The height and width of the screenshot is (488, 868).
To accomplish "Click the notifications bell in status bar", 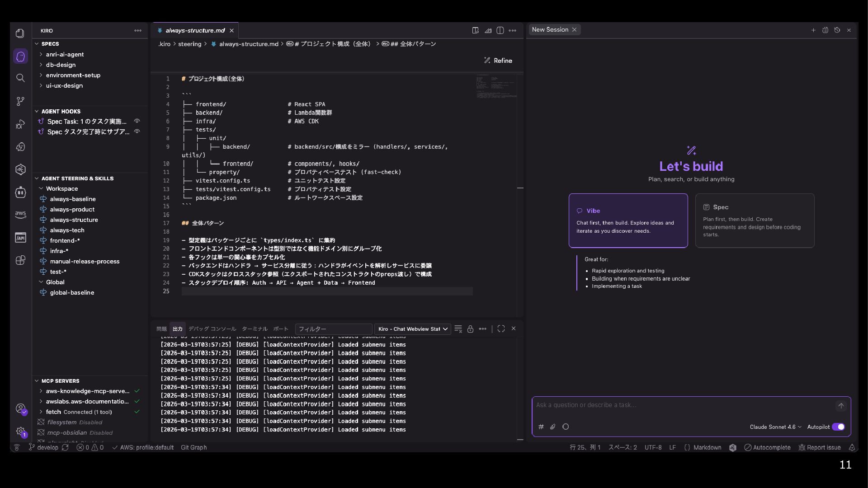I will pyautogui.click(x=852, y=447).
